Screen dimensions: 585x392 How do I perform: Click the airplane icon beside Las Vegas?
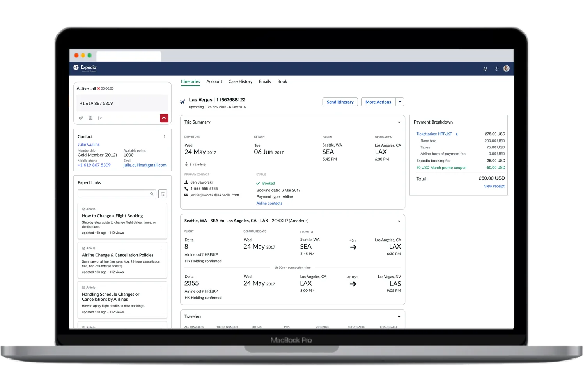click(x=183, y=102)
